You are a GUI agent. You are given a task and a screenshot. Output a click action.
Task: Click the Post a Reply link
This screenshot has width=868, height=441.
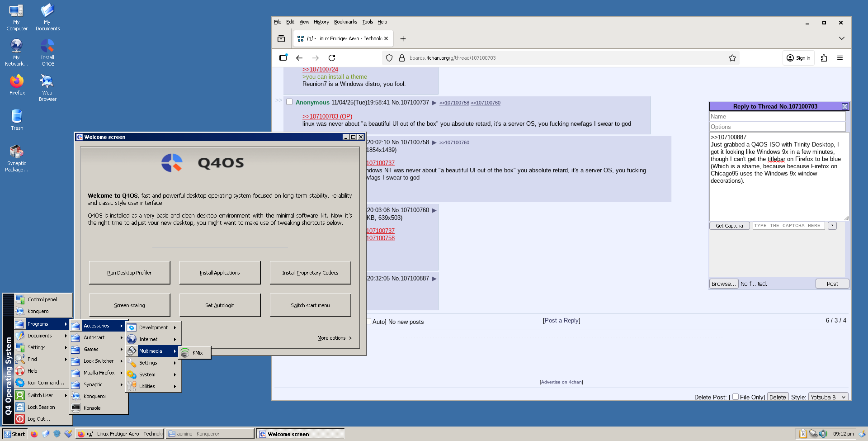pyautogui.click(x=561, y=321)
